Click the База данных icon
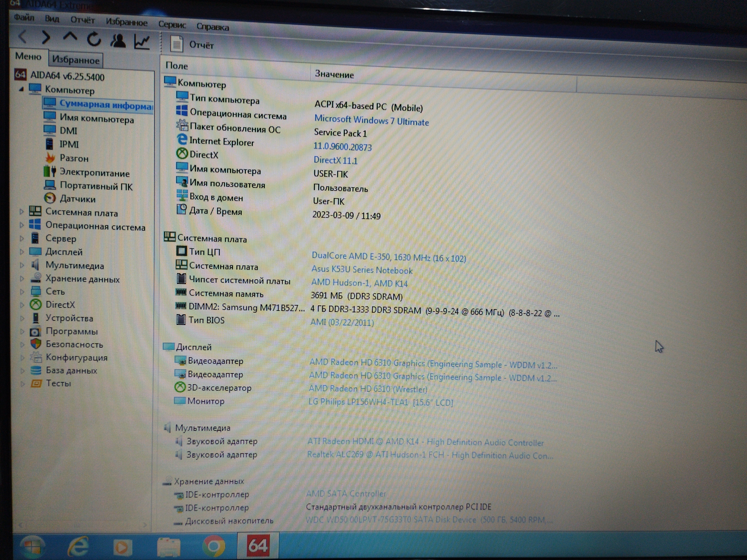This screenshot has height=560, width=747. click(x=36, y=370)
